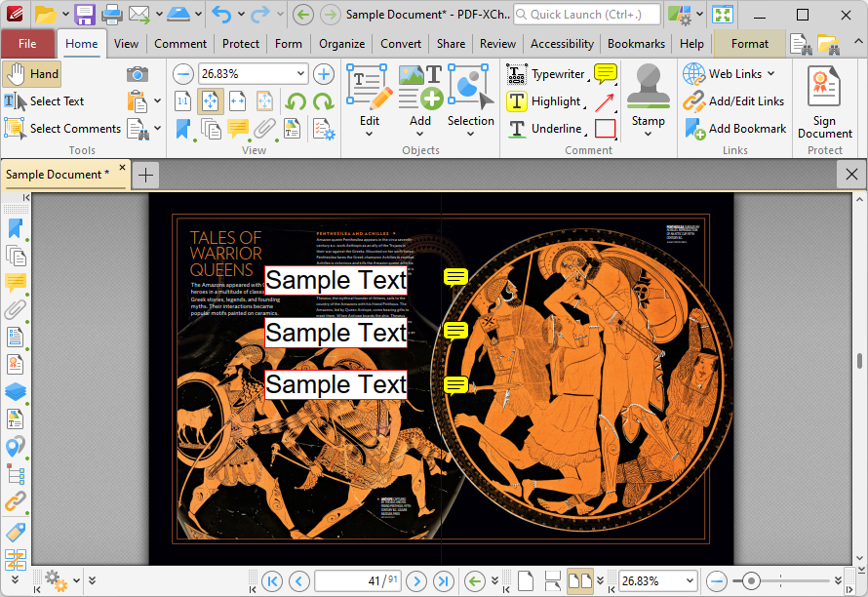The image size is (868, 597).
Task: Open Links chain pane in left sidebar
Action: tap(15, 500)
